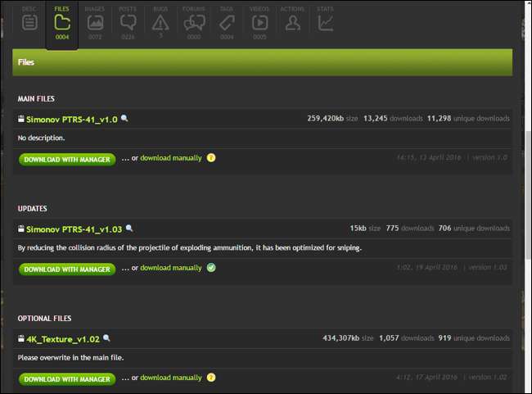Click file icon beside Simonov PTRS-41_v1.03

tap(21, 229)
